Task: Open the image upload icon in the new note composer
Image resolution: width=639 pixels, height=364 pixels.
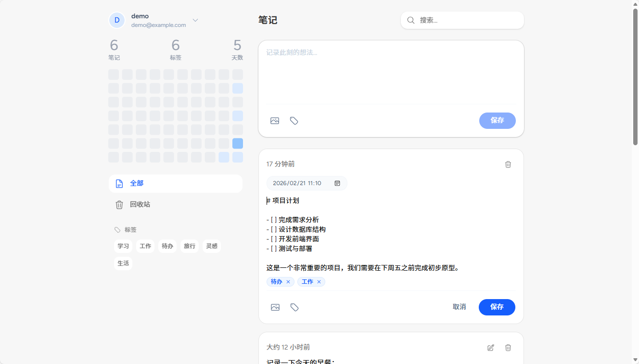Action: pyautogui.click(x=275, y=121)
